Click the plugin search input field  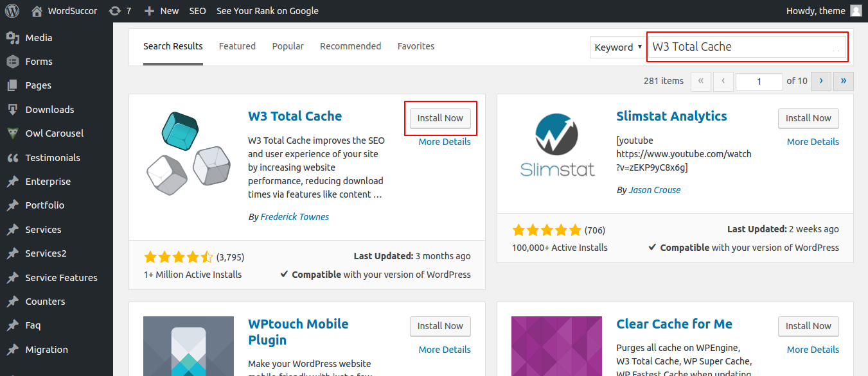tap(739, 47)
